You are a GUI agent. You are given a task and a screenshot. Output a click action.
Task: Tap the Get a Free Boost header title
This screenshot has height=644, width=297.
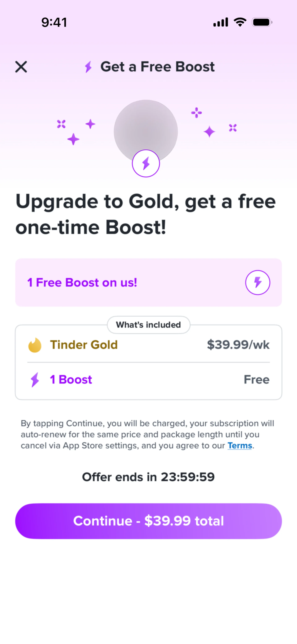[157, 67]
